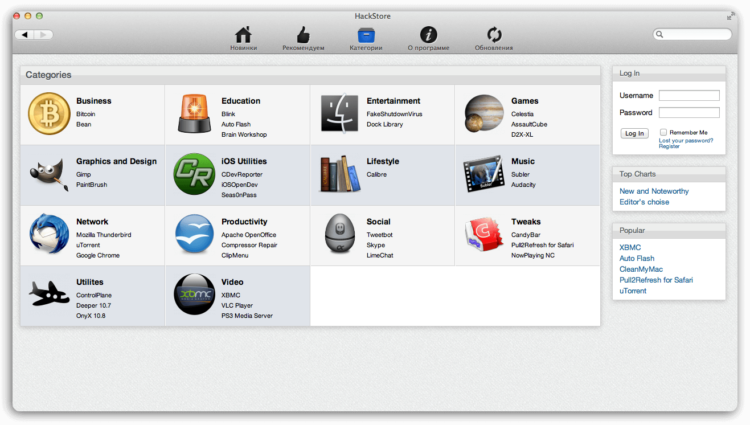750x425 pixels.
Task: Open PS3 Media Server under Video
Action: (247, 316)
